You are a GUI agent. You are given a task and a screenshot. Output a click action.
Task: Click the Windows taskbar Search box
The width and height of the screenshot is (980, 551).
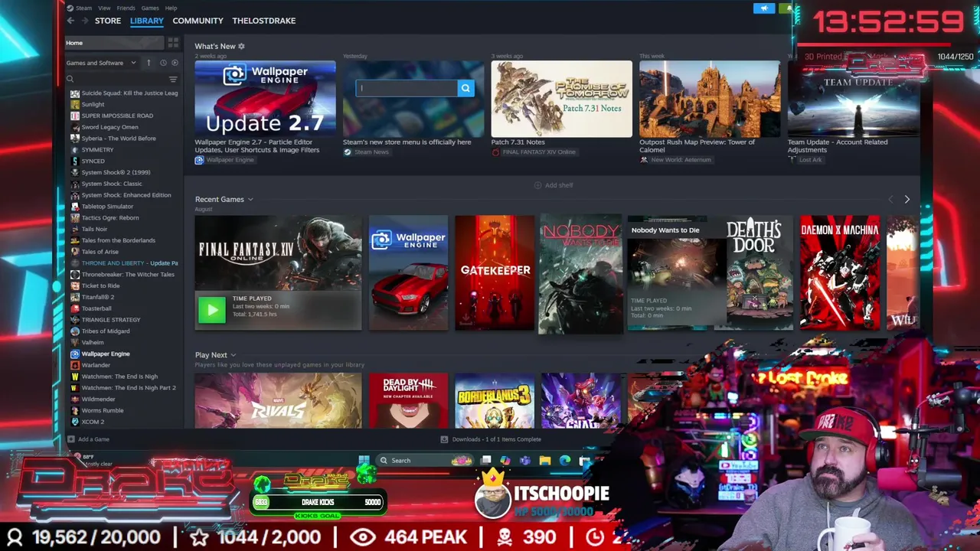pyautogui.click(x=425, y=461)
